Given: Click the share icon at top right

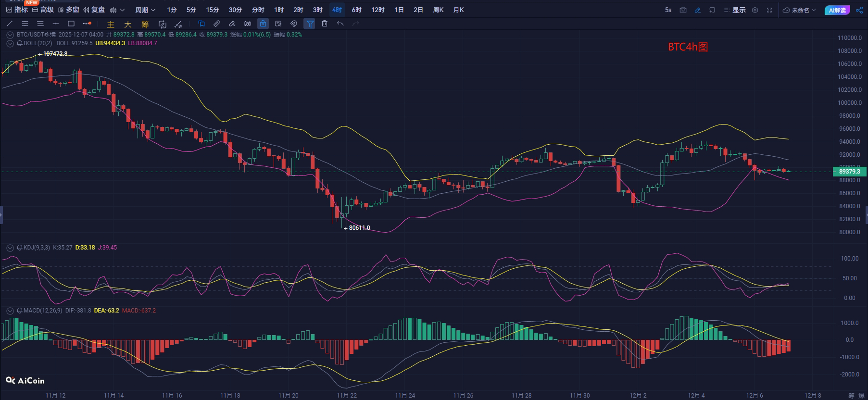Looking at the screenshot, I should point(859,10).
